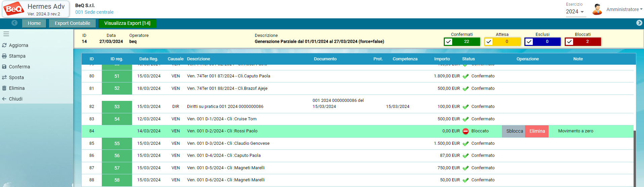
Task: Uncheck the Bloccati filter checkbox
Action: point(569,42)
